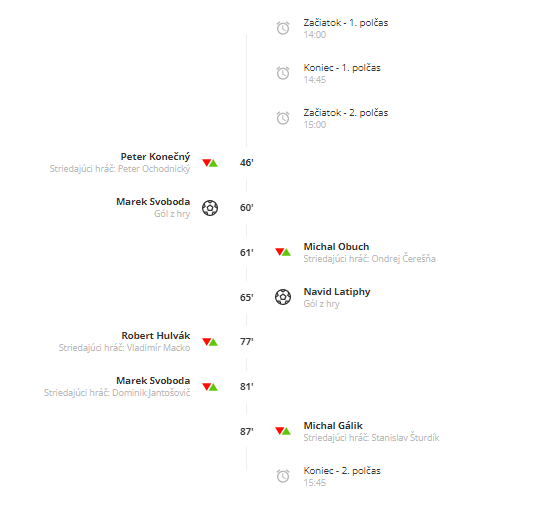Click the 65' timeline minute marker
The image size is (539, 513).
(246, 297)
